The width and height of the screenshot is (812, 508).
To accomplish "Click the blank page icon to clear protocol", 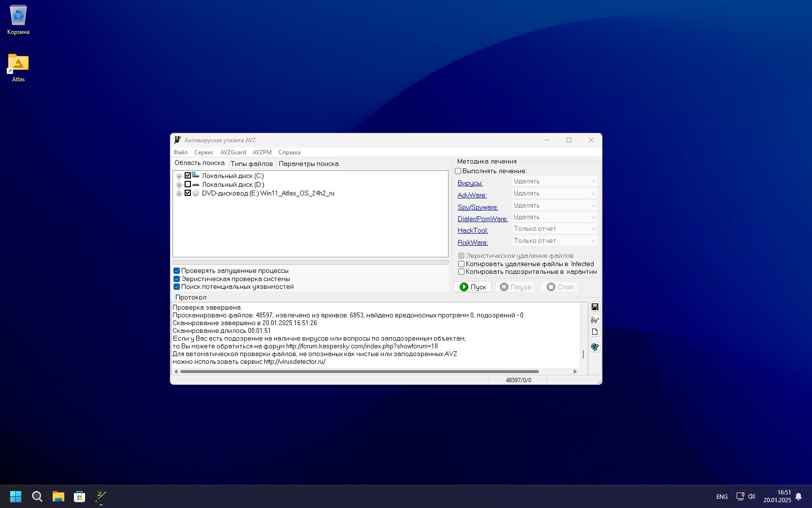I will click(594, 332).
